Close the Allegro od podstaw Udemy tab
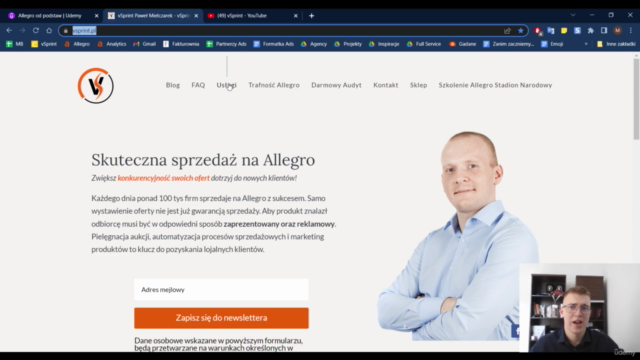The width and height of the screenshot is (640, 360). click(96, 16)
